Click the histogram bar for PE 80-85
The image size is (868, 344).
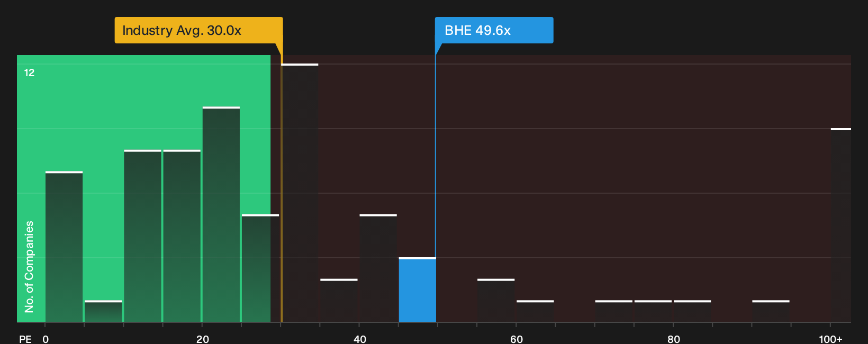[x=692, y=311]
